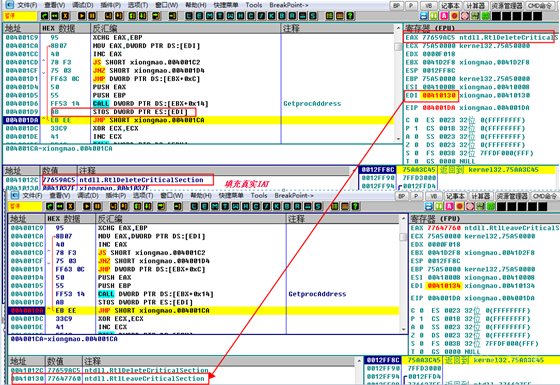Open Breakpoints (B) icon in lower window
This screenshot has height=385, width=560.
click(287, 206)
